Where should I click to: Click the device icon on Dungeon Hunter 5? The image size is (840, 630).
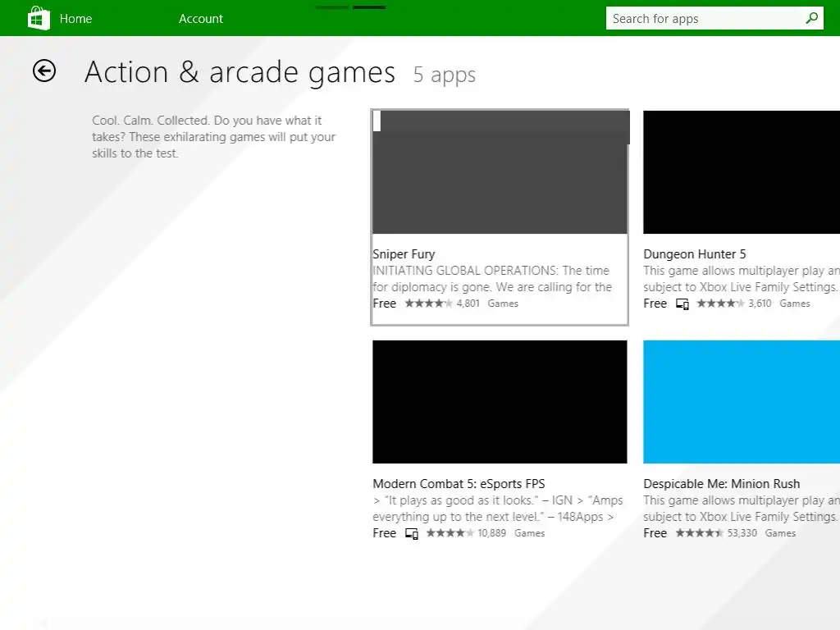[x=682, y=304]
